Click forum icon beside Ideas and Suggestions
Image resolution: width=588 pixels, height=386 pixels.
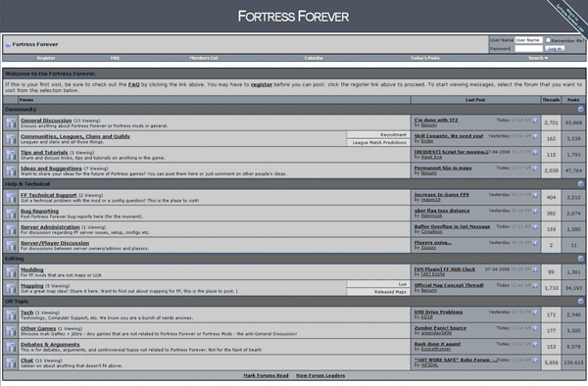(11, 170)
